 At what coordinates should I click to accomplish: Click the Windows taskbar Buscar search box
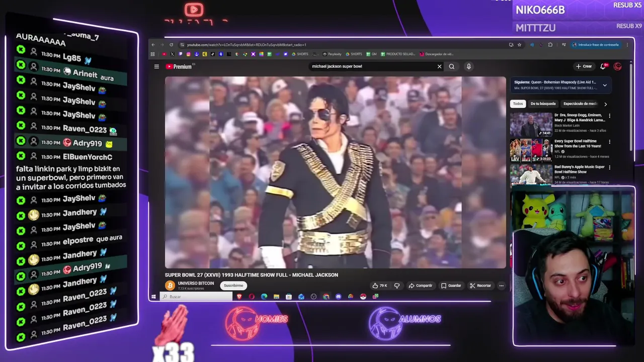pos(196,297)
